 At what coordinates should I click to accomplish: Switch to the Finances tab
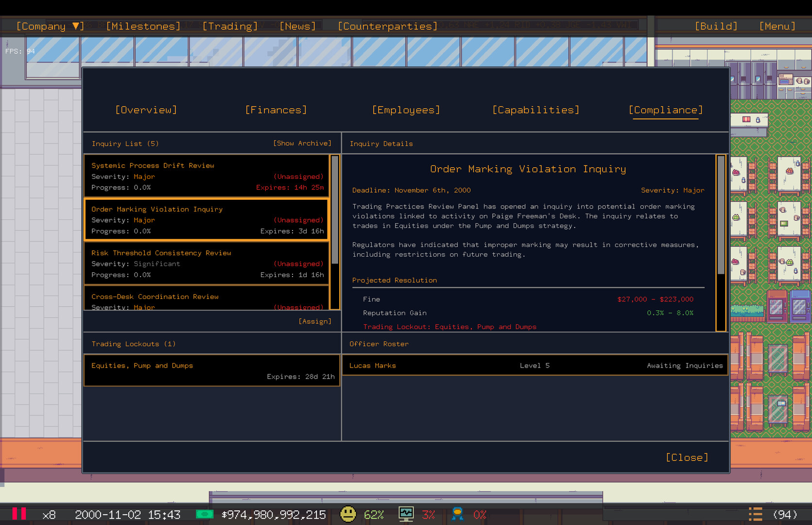276,110
